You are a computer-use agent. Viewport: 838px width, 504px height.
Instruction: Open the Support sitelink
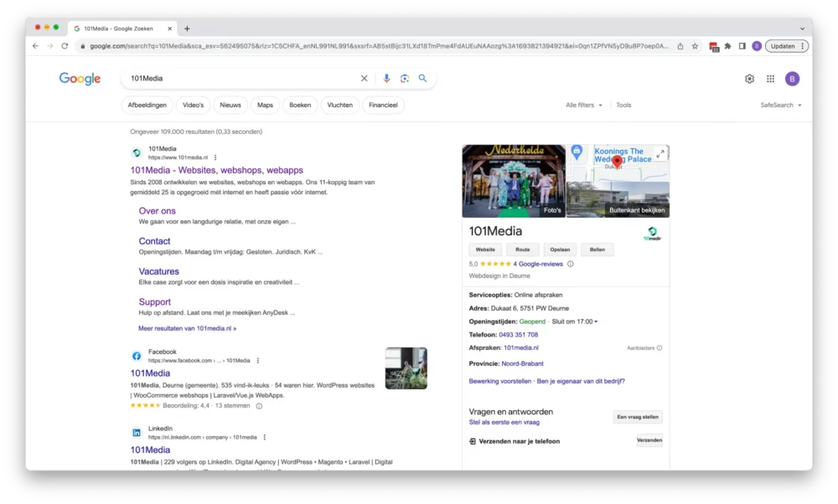pyautogui.click(x=154, y=302)
